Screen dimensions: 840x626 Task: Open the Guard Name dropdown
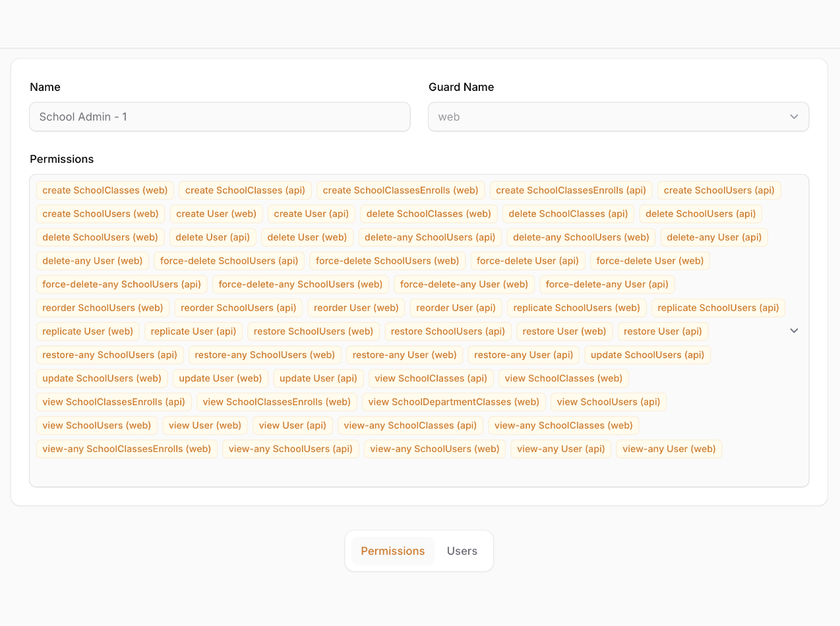coord(618,117)
